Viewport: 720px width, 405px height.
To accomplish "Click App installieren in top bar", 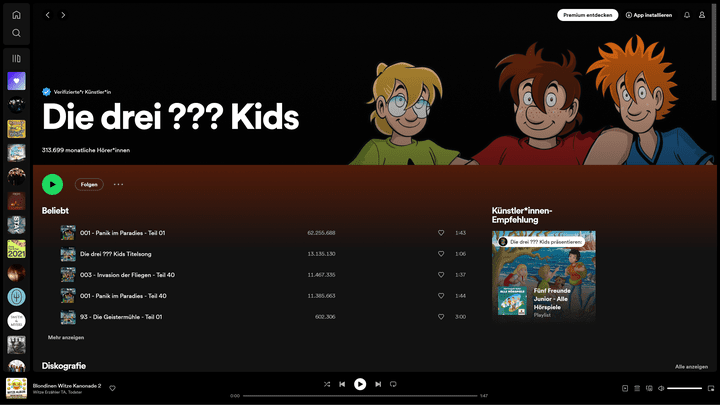I will 649,15.
